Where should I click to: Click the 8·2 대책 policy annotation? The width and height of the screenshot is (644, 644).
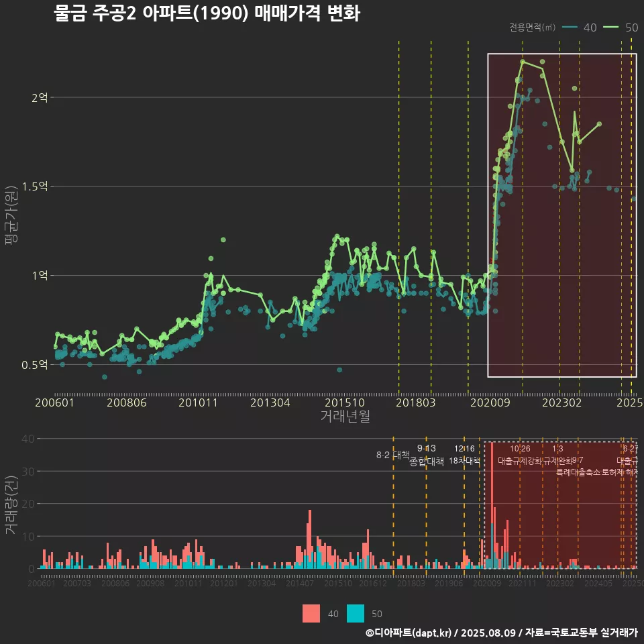tap(393, 455)
